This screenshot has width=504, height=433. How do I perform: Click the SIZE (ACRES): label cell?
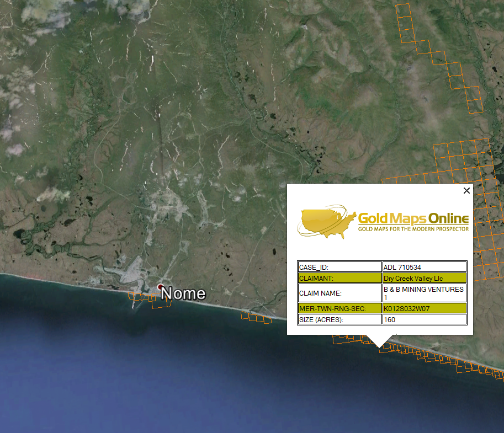point(339,319)
